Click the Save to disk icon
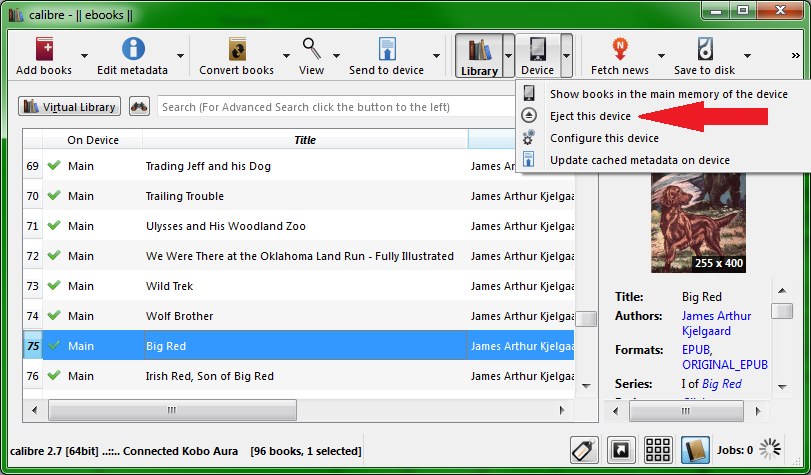Screen dimensions: 811x475 pos(705,50)
